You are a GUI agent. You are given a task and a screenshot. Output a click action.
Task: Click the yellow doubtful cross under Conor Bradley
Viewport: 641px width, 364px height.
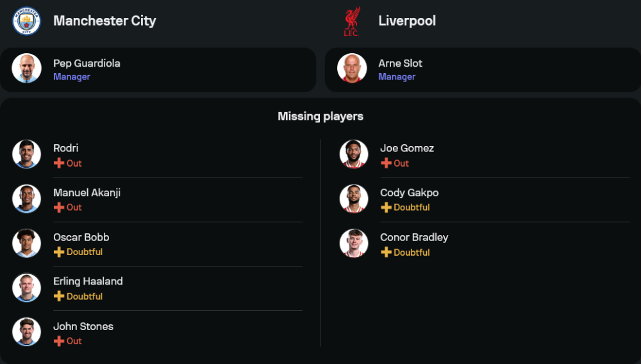coord(386,252)
